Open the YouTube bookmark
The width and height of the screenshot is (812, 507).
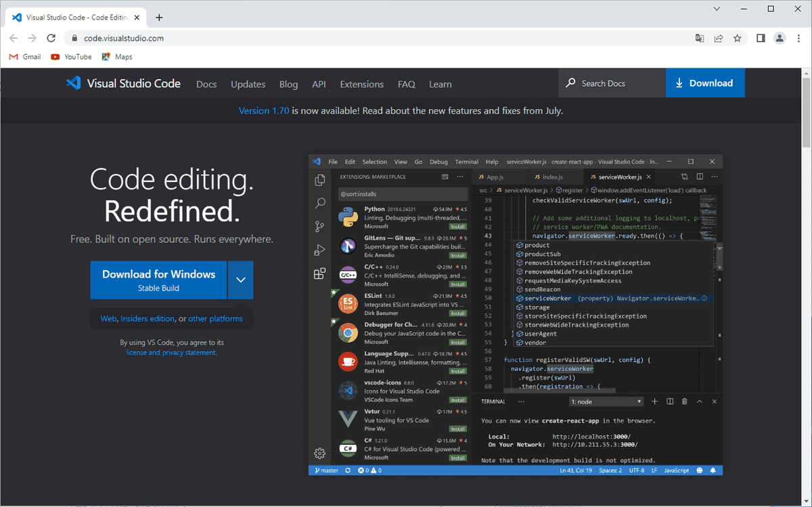pos(71,57)
